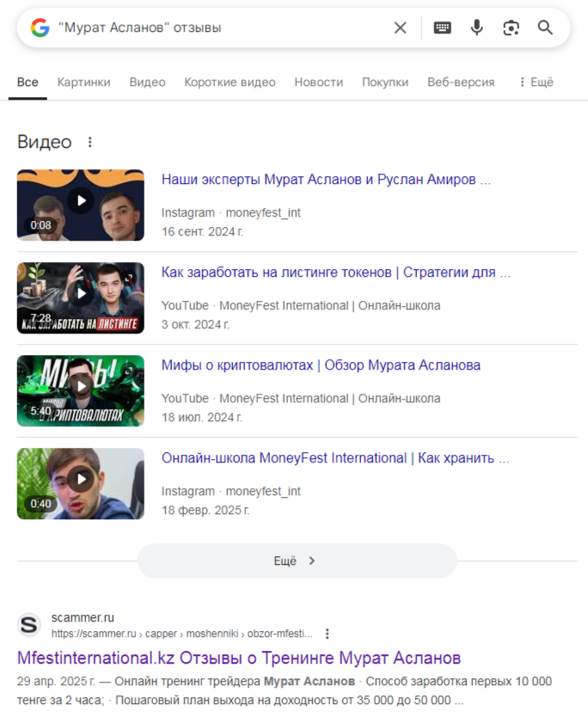This screenshot has width=588, height=717.
Task: Play the 0:40 video thumbnail
Action: point(81,484)
